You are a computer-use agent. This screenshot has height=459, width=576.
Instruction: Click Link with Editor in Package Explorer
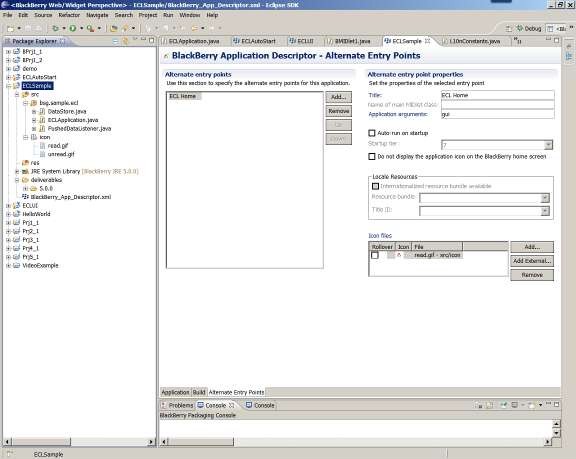[125, 41]
